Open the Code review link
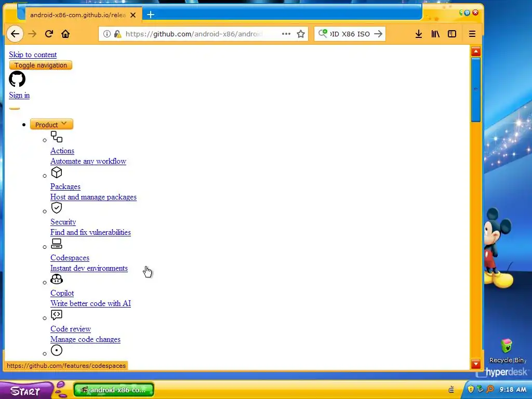This screenshot has width=532, height=399. tap(71, 329)
